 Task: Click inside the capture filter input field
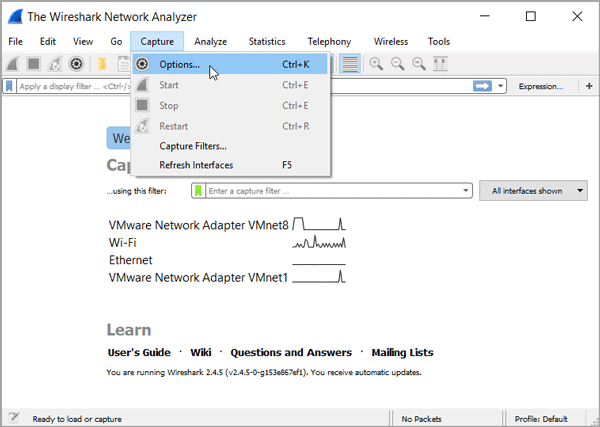tap(330, 191)
